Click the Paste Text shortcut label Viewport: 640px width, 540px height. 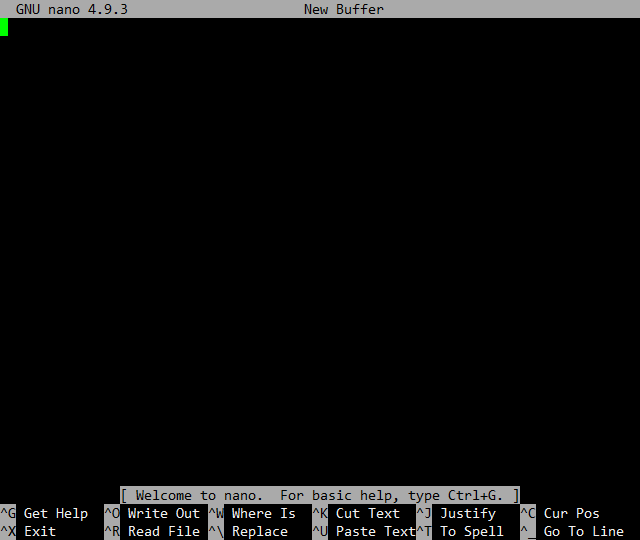pyautogui.click(x=376, y=531)
